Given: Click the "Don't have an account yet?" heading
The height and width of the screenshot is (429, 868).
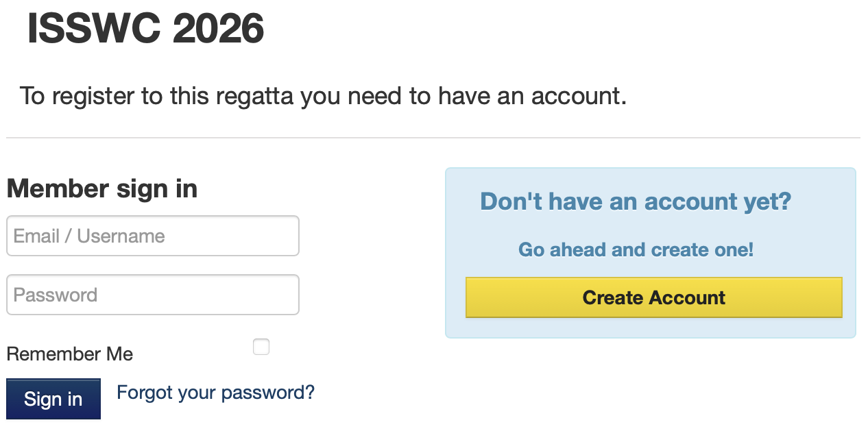Looking at the screenshot, I should (x=636, y=201).
